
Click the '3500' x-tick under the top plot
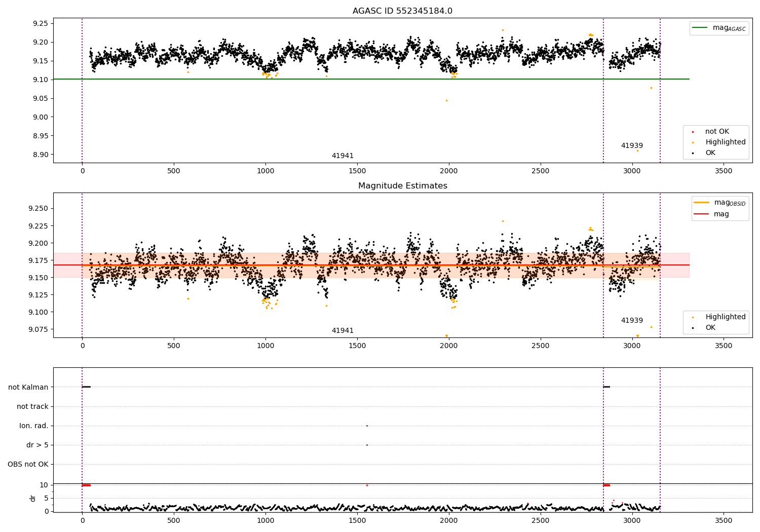[x=724, y=171]
